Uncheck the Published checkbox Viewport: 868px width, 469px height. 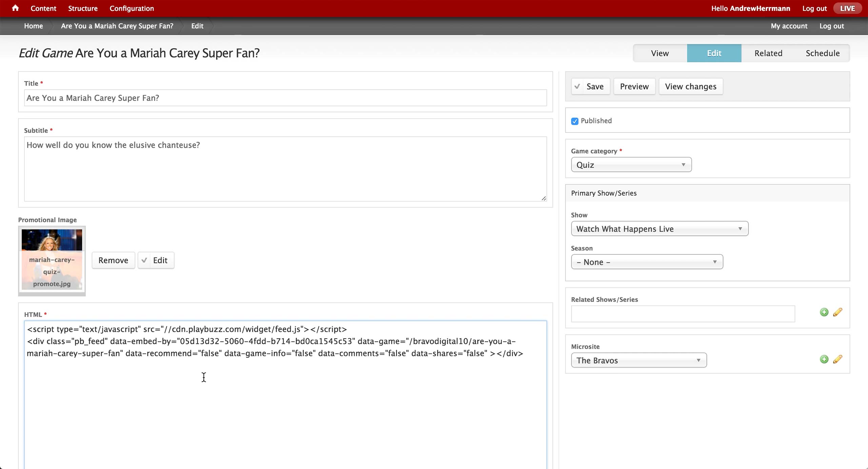(575, 121)
